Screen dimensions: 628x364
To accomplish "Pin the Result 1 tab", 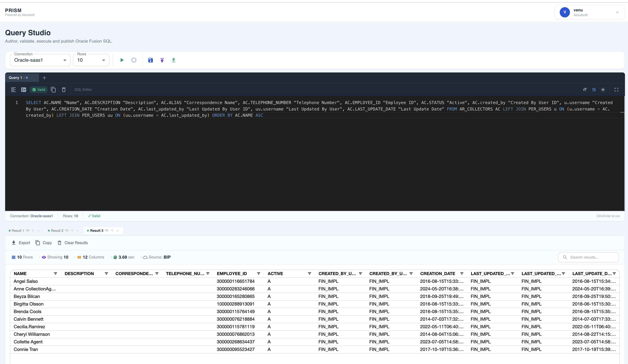I will click(33, 231).
